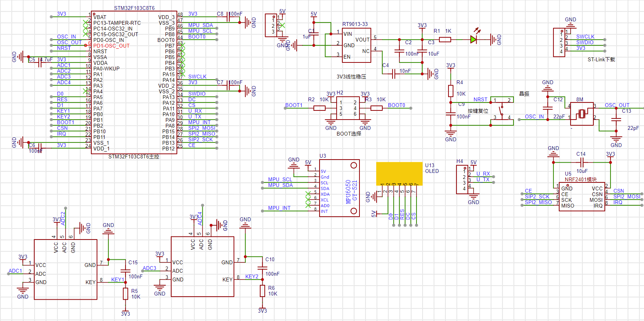This screenshot has height=321, width=644.
Task: Select the R6 10K resistor symbol
Action: click(x=262, y=291)
